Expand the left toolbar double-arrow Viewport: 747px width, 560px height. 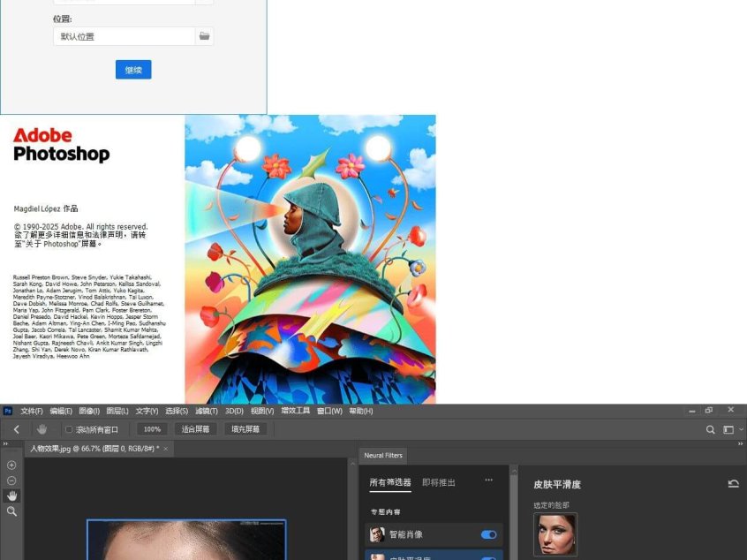5,443
